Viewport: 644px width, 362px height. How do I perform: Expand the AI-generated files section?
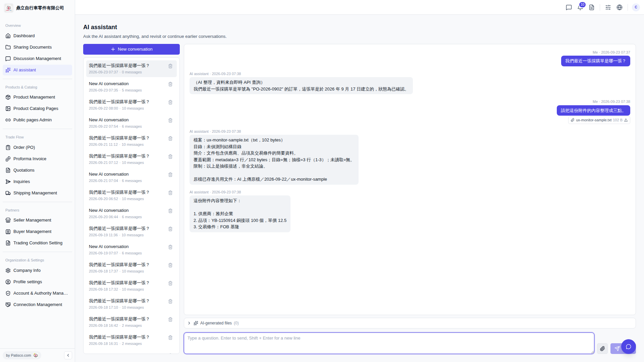[x=189, y=323]
